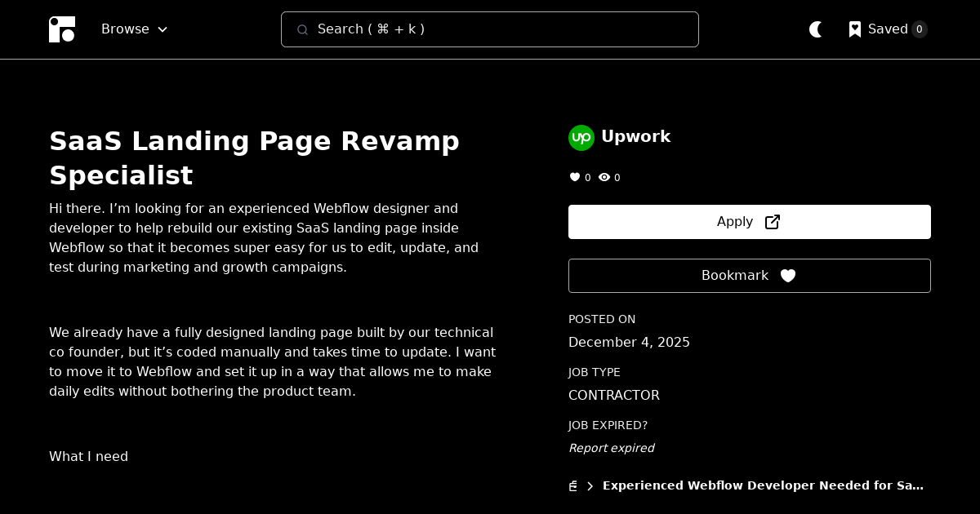980x514 pixels.
Task: Open the Upwork company logo
Action: [x=581, y=138]
